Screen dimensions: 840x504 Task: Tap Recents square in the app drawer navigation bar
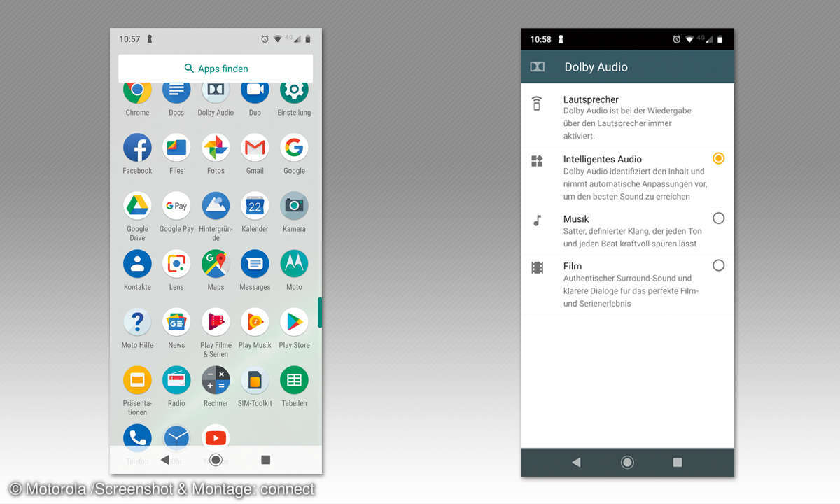265,460
